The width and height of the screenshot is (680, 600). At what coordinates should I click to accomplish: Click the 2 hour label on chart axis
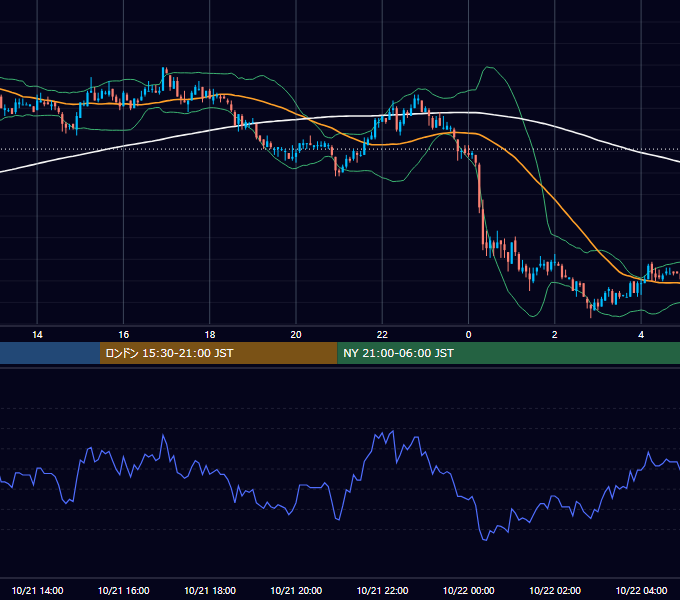click(555, 335)
